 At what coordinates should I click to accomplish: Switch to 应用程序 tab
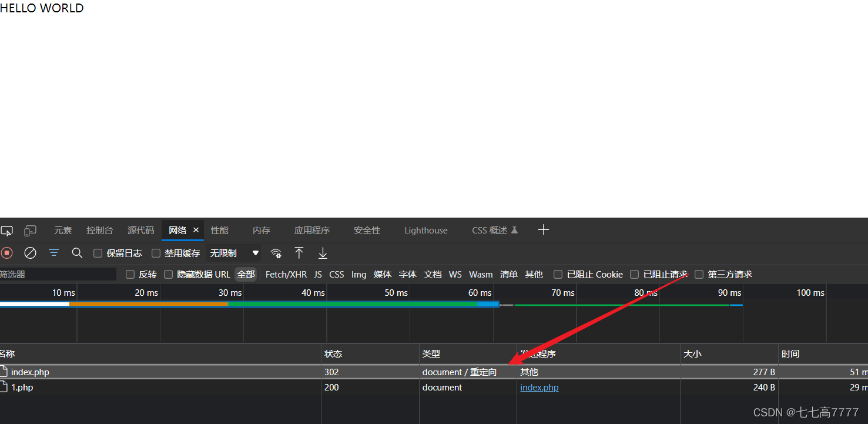[312, 230]
